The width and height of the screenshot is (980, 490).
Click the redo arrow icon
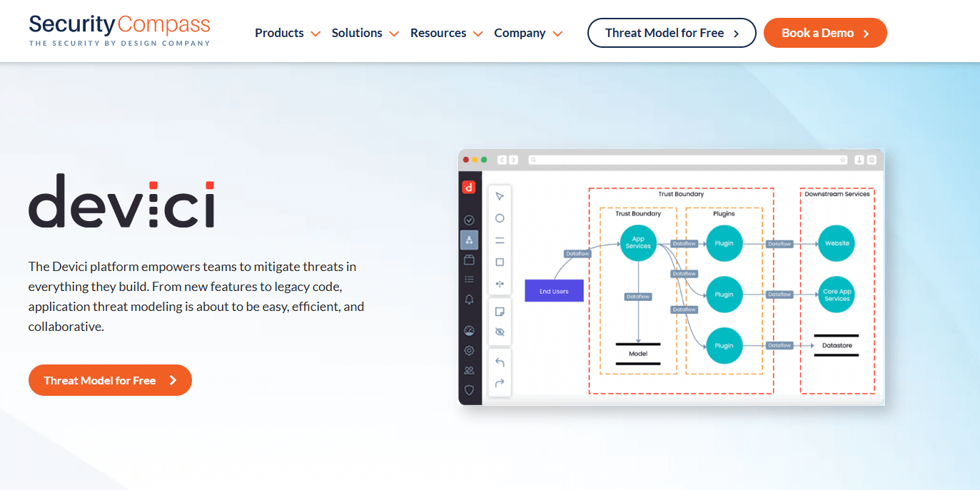pos(500,384)
